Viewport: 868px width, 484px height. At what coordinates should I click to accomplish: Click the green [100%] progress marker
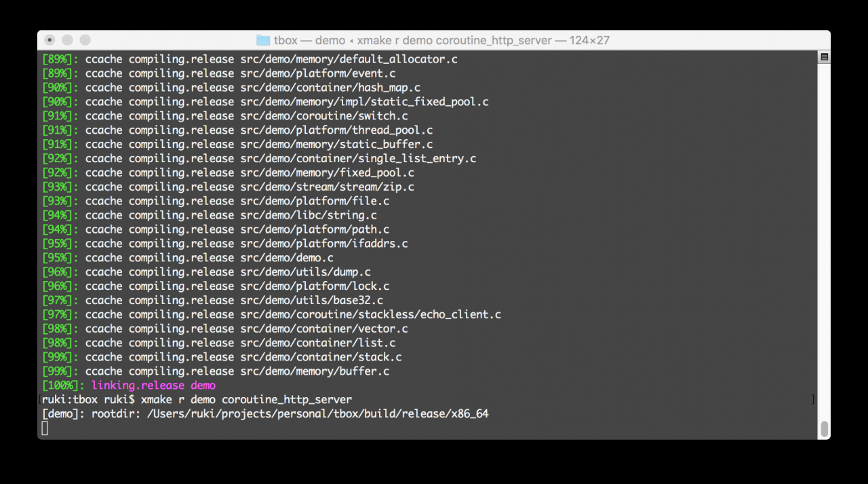point(64,386)
